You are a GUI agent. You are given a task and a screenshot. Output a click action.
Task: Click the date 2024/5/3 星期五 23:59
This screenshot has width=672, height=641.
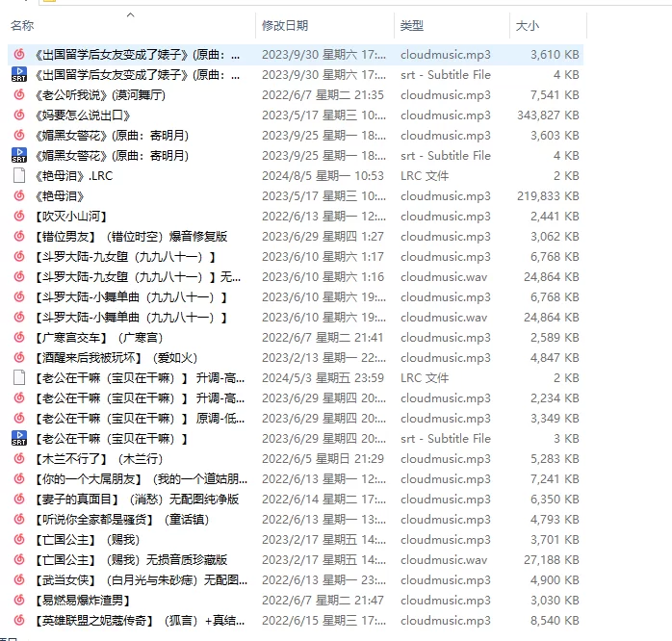[x=323, y=378]
